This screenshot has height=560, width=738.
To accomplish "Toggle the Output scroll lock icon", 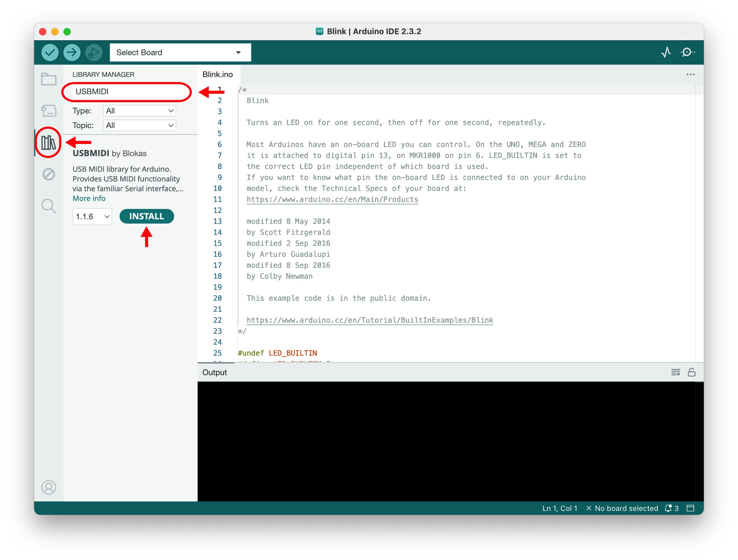I will tap(692, 372).
